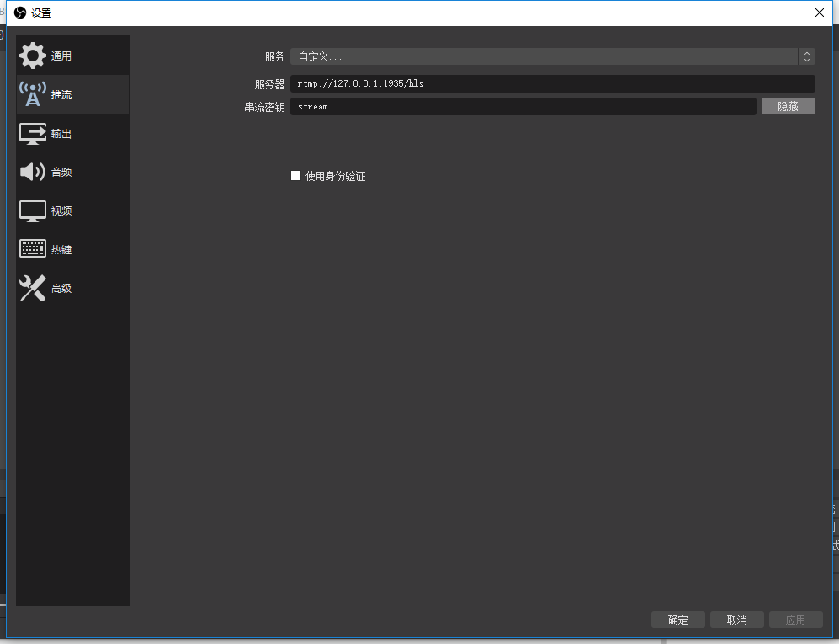Switch to the 高级 settings tab label

[61, 289]
